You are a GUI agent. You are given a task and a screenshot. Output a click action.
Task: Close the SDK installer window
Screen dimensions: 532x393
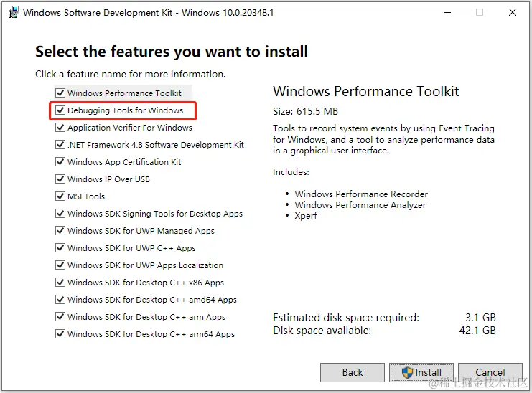[x=513, y=12]
